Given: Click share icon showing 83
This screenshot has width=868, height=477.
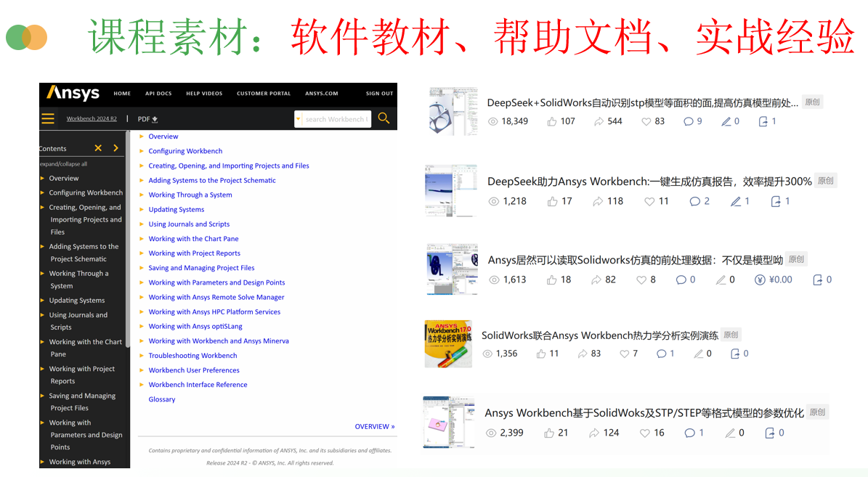Looking at the screenshot, I should 583,354.
